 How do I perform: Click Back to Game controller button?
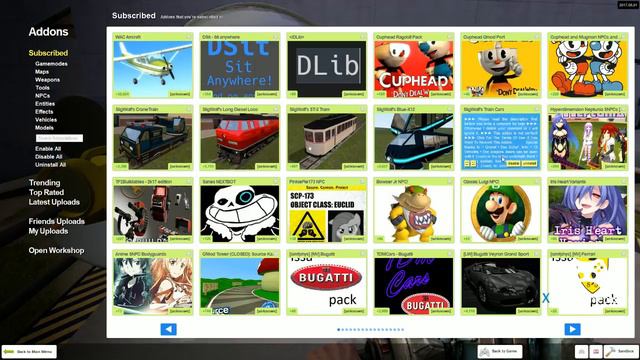(x=500, y=351)
